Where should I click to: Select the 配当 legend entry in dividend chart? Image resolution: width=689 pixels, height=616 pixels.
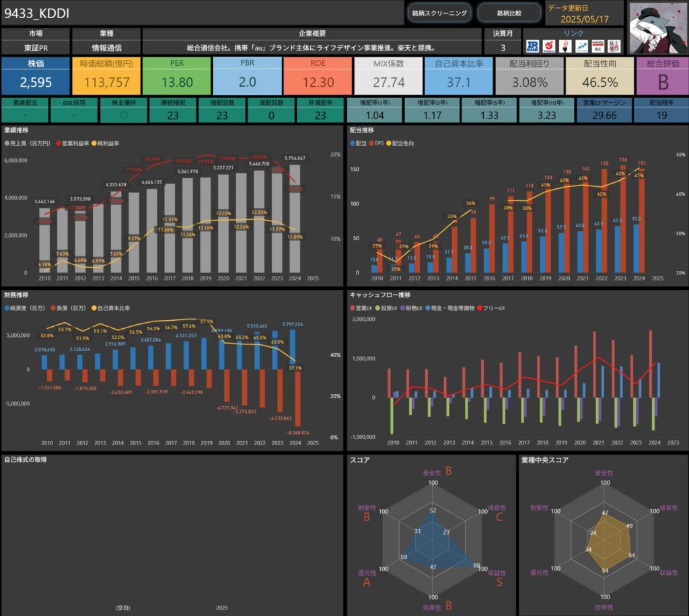tap(358, 143)
